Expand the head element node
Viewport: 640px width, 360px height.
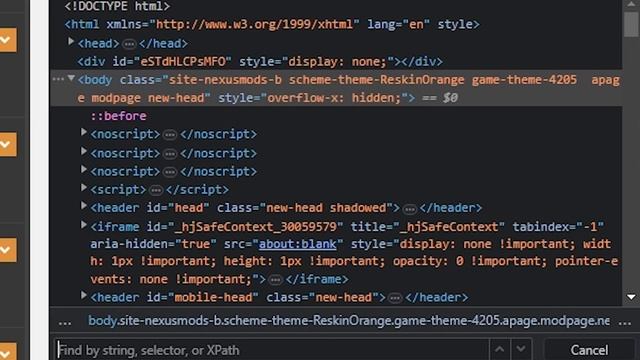pyautogui.click(x=71, y=41)
